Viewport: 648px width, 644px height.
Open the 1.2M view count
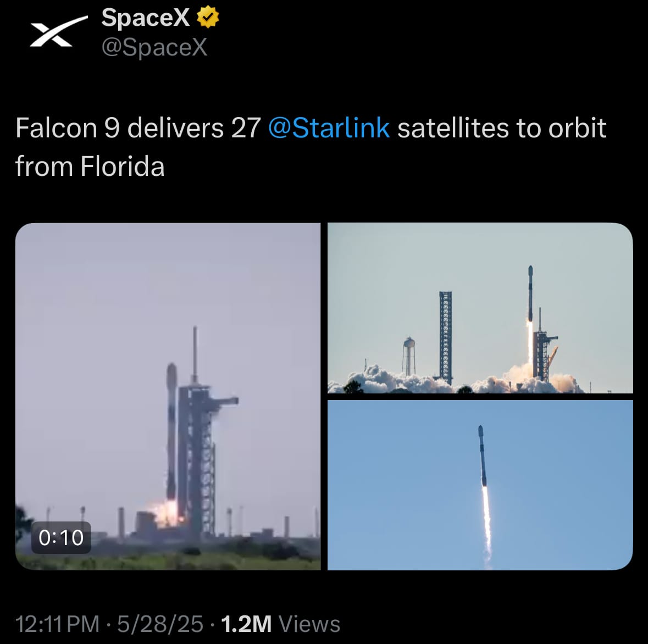click(x=246, y=624)
